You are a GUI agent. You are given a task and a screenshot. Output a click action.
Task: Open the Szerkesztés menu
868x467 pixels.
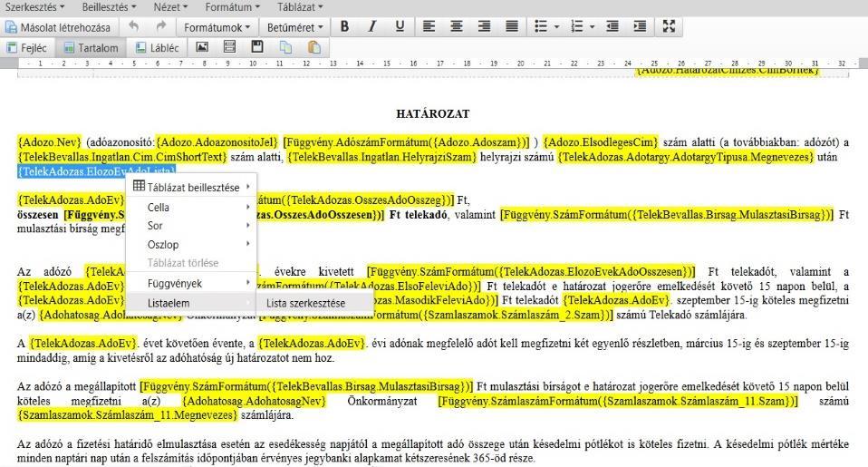[34, 7]
